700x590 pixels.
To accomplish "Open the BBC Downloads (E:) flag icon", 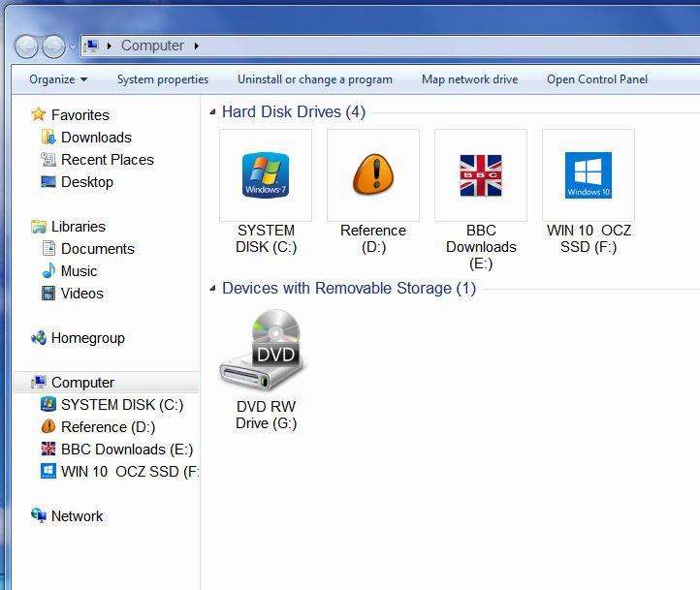I will click(x=481, y=175).
